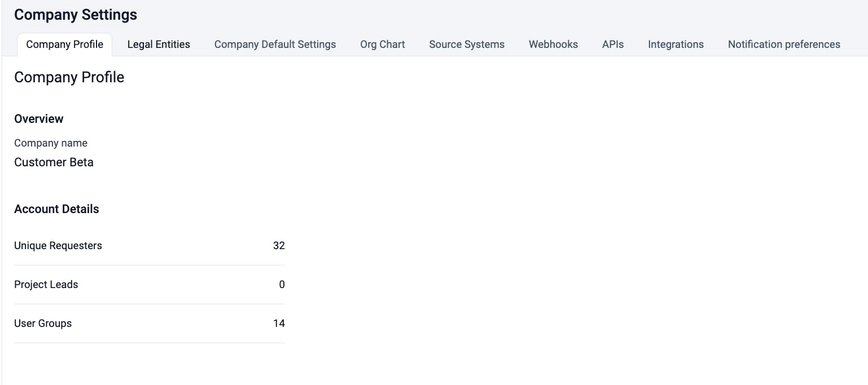This screenshot has height=385, width=868.
Task: Click the Account Details heading
Action: pyautogui.click(x=56, y=209)
